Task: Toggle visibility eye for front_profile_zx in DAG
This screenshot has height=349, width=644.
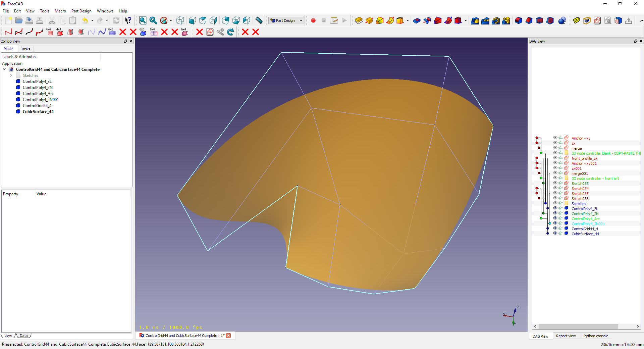Action: tap(555, 158)
